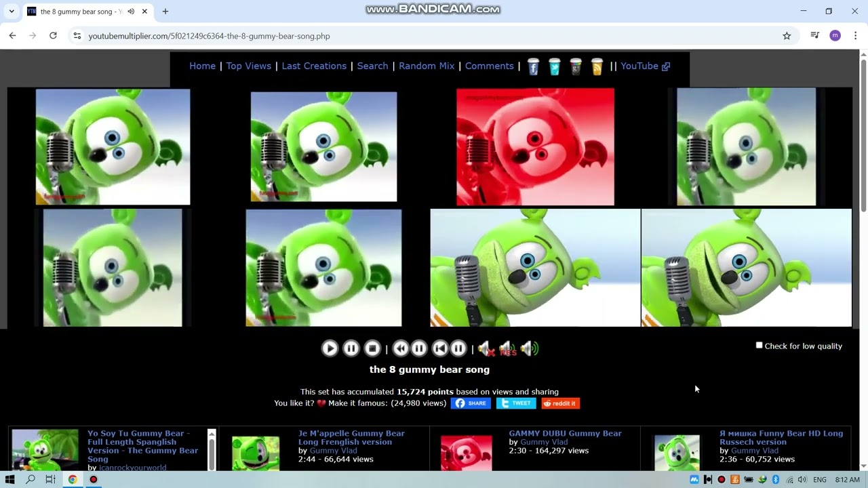
Task: Click the skip-to-start button
Action: (440, 348)
